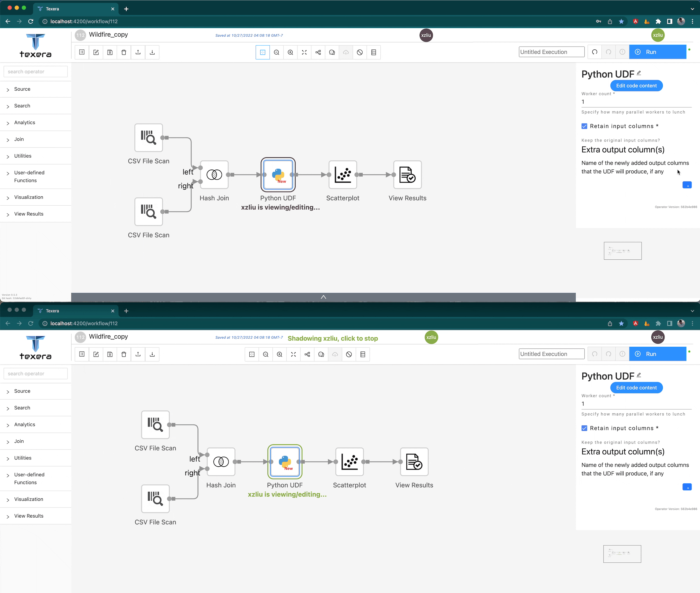Toggle Retain input columns checkbox in bottom window
Image resolution: width=700 pixels, height=593 pixels.
tap(584, 428)
